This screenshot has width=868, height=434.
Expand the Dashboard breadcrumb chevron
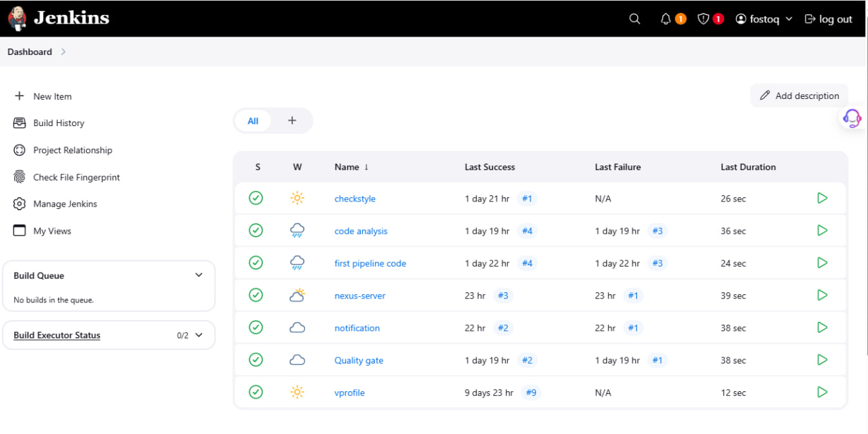[x=63, y=52]
